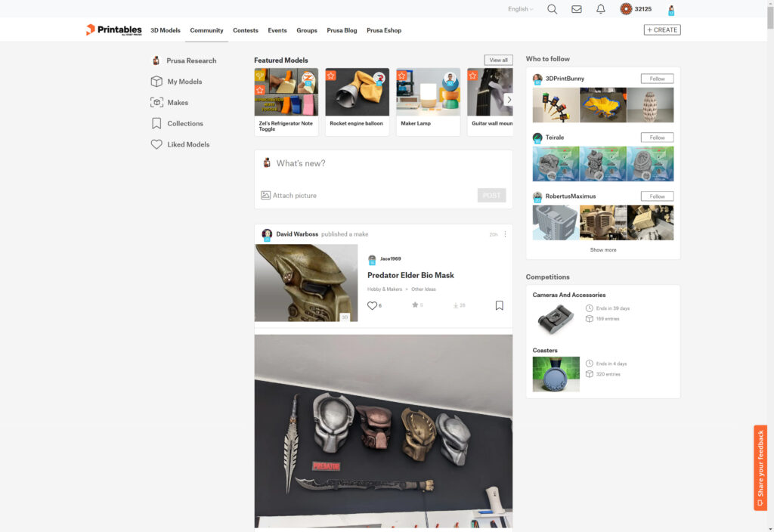774x532 pixels.
Task: Open the Contests tab
Action: 246,30
